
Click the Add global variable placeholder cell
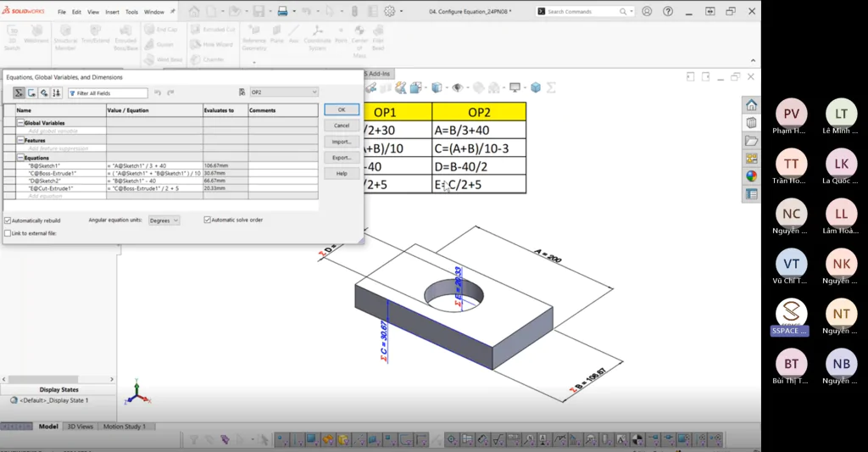tap(61, 131)
